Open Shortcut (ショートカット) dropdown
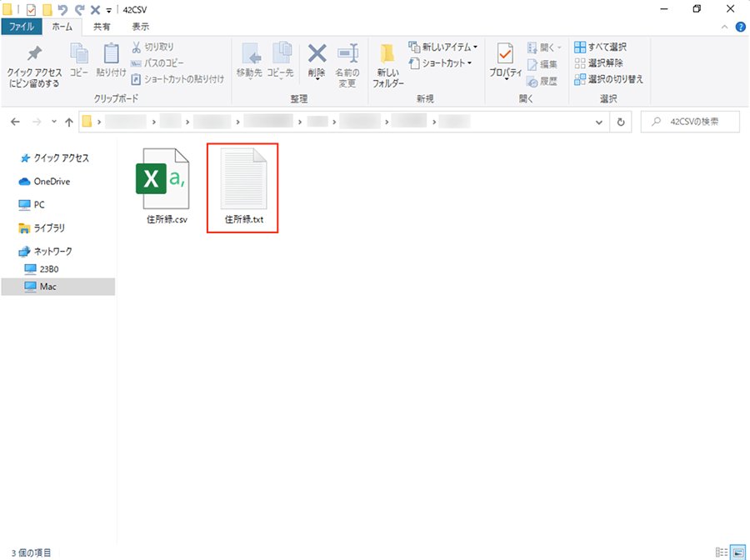Image resolution: width=750 pixels, height=560 pixels. click(x=441, y=63)
